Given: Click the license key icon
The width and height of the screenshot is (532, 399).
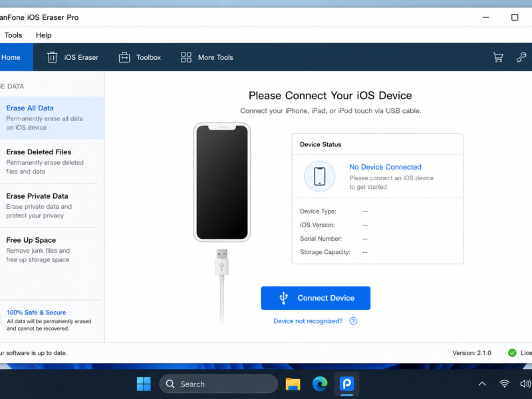Looking at the screenshot, I should (521, 57).
